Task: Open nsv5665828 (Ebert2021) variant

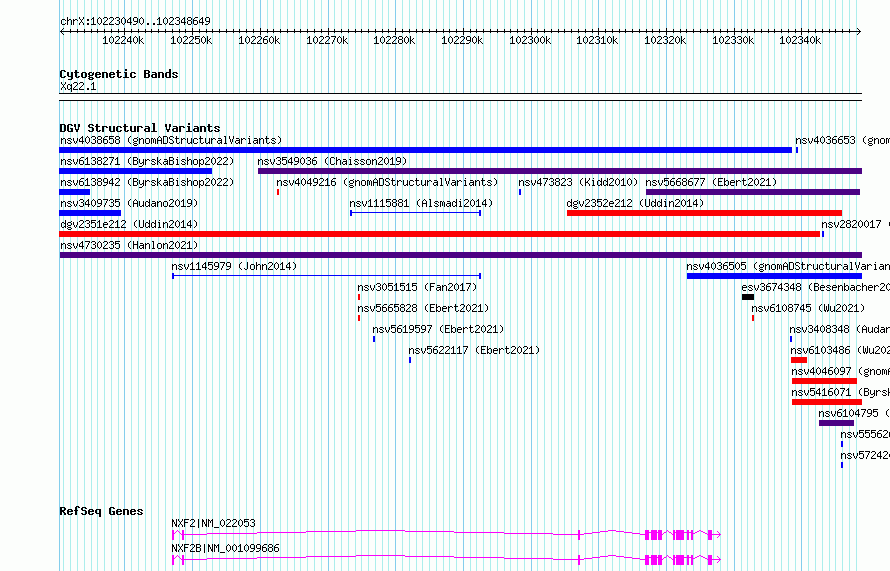Action: (423, 308)
